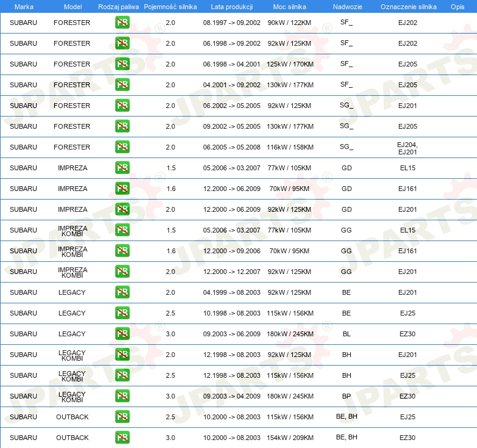Click the Oznaczenie silnika column header

[x=409, y=7]
